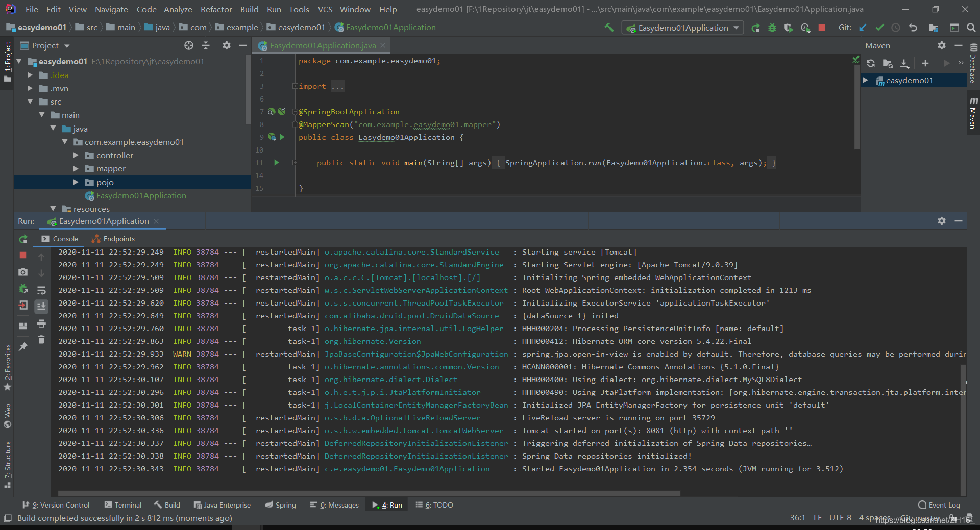The width and height of the screenshot is (980, 530).
Task: Open Maven panel settings gear
Action: tap(942, 45)
